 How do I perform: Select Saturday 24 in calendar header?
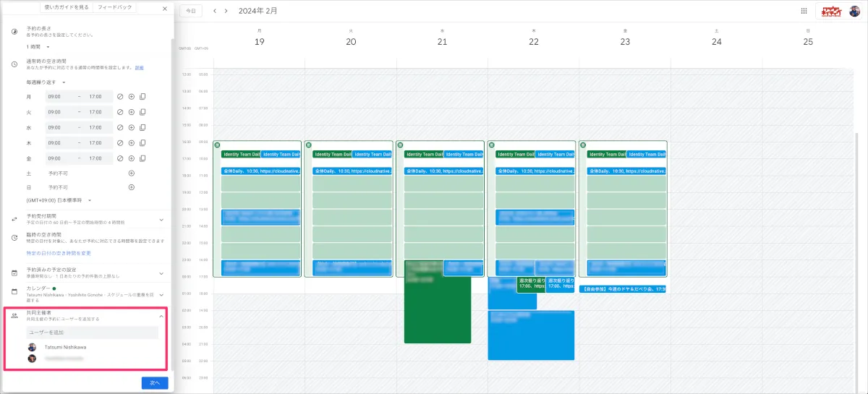click(717, 42)
